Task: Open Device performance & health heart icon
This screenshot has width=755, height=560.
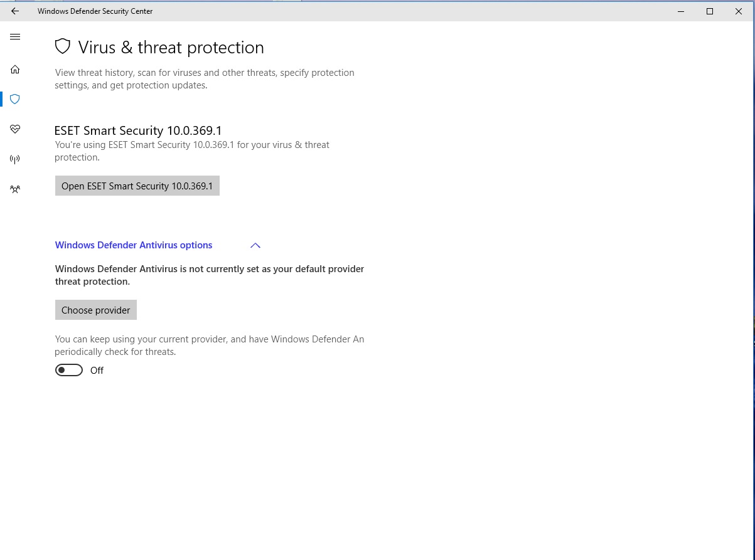Action: click(15, 129)
